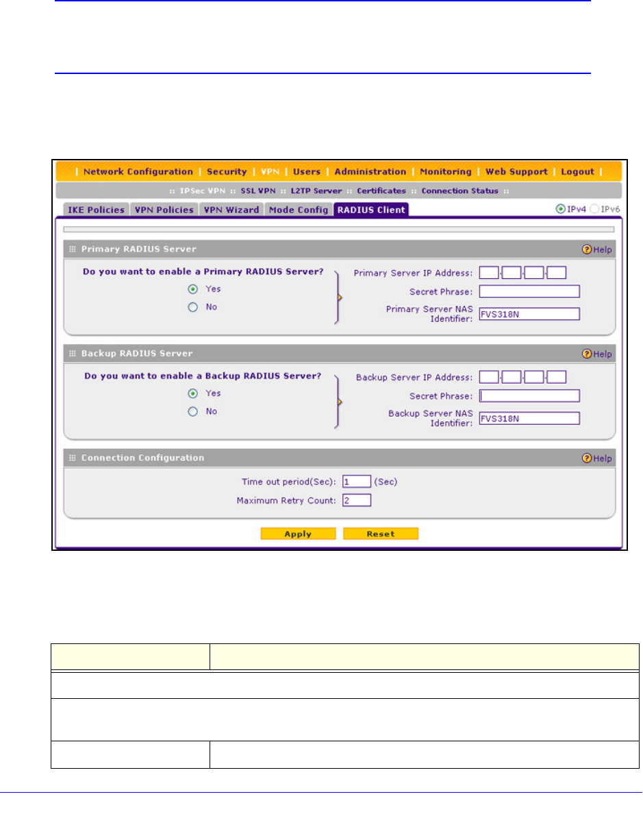Click the Apply button

click(298, 534)
